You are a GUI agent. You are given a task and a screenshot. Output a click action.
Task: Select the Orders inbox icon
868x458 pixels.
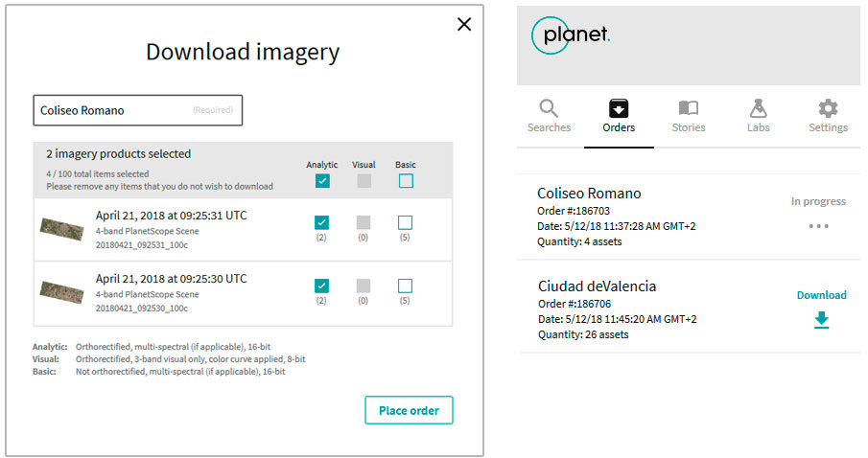pos(619,108)
